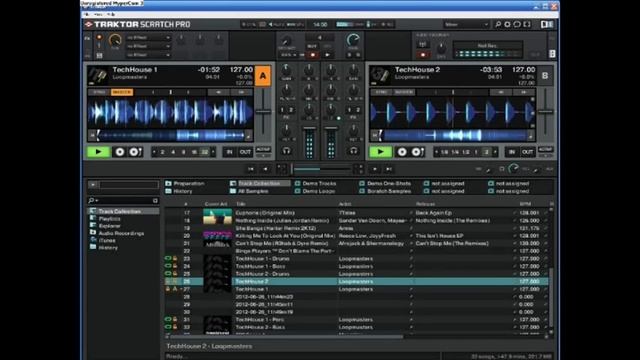Switch layout view icon at header right
This screenshot has width=640, height=360.
click(x=547, y=24)
